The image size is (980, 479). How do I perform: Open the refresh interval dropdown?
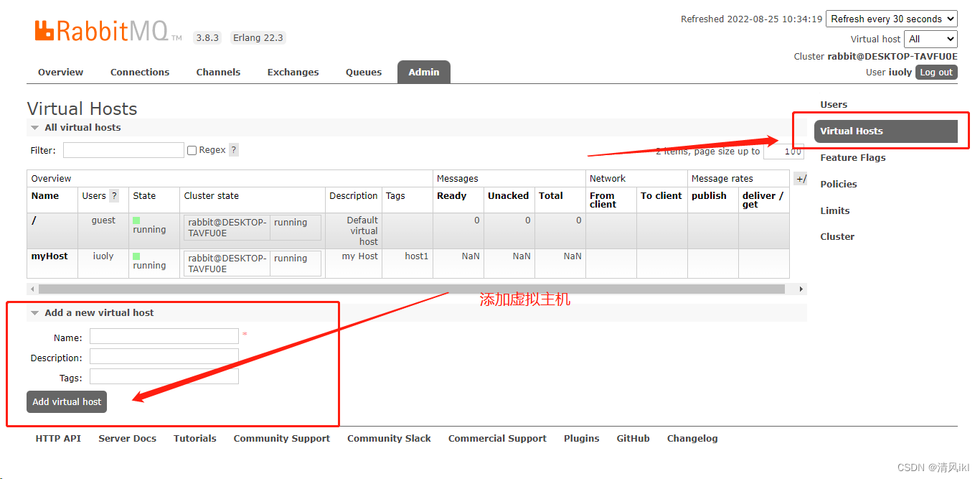click(892, 19)
